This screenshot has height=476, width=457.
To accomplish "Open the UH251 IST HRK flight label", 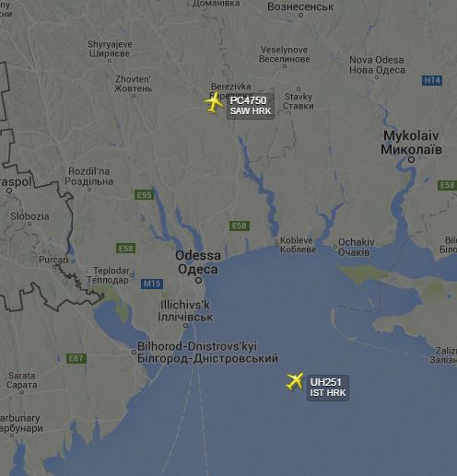I will coord(328,388).
